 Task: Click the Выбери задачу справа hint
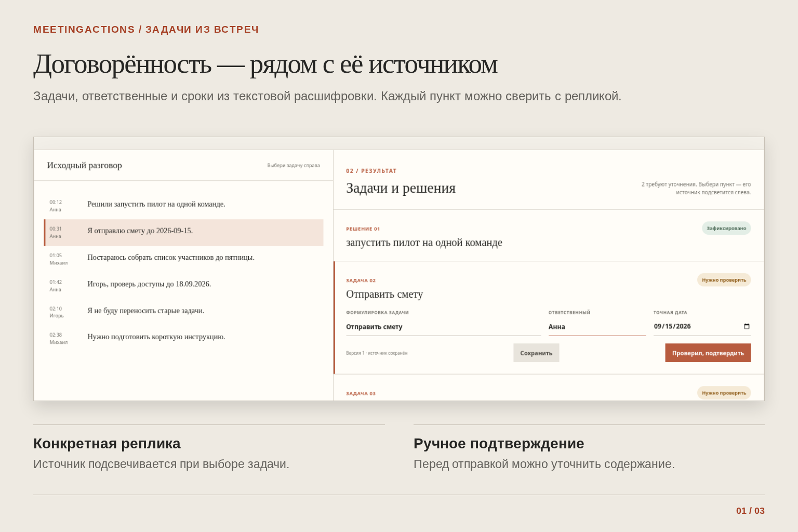pos(294,166)
